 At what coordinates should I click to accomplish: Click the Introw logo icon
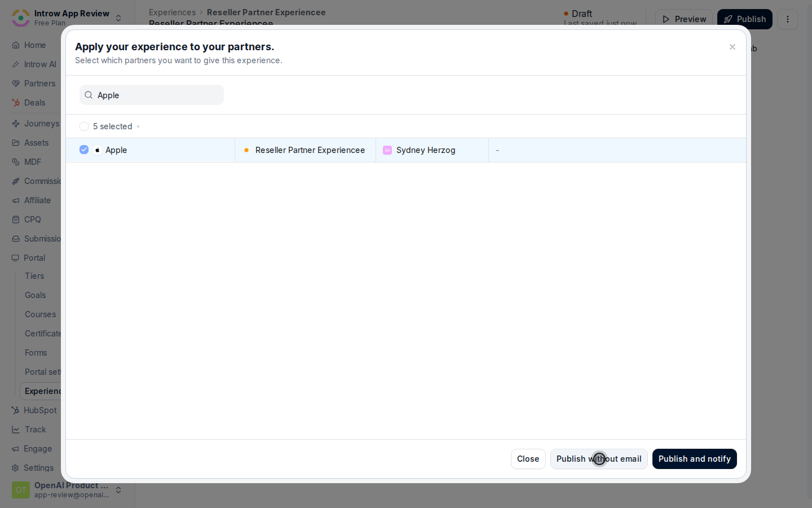click(21, 18)
